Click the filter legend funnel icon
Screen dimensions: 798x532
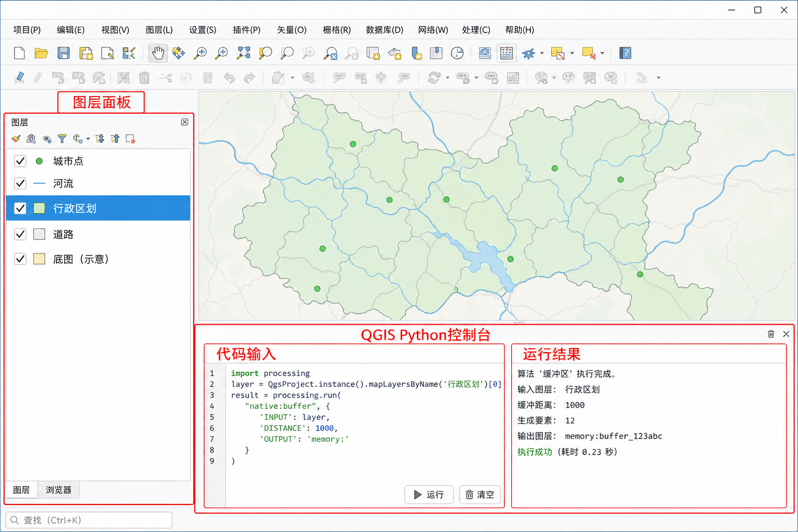pos(62,139)
